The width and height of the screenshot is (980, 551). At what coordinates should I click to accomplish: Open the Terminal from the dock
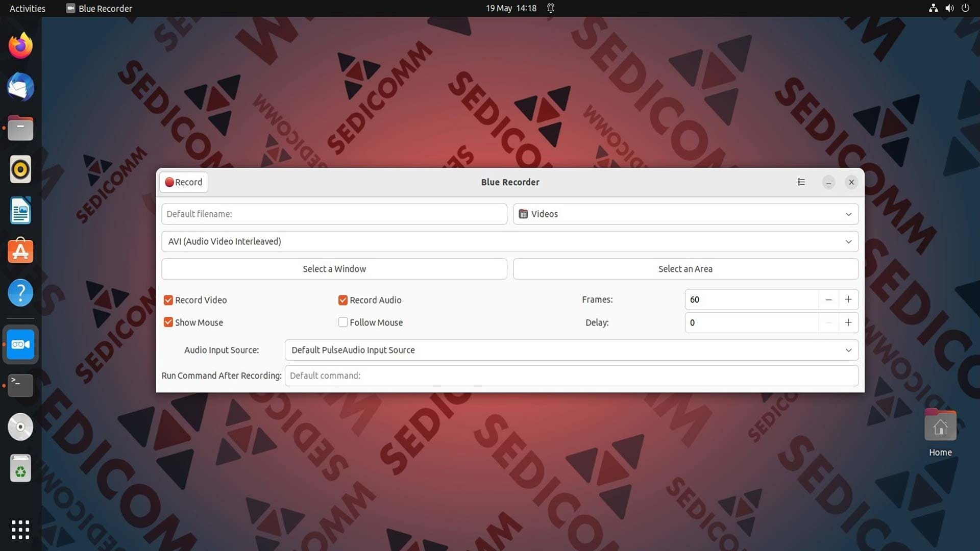pyautogui.click(x=20, y=386)
